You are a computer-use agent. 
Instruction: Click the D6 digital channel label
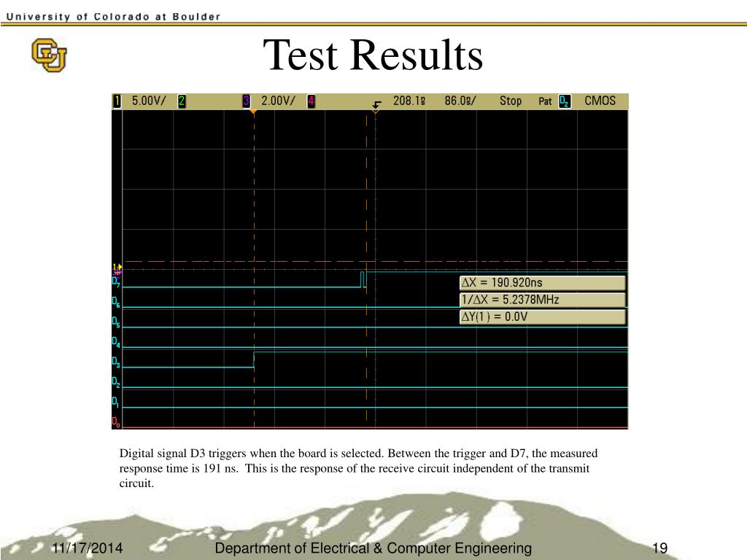tap(116, 302)
